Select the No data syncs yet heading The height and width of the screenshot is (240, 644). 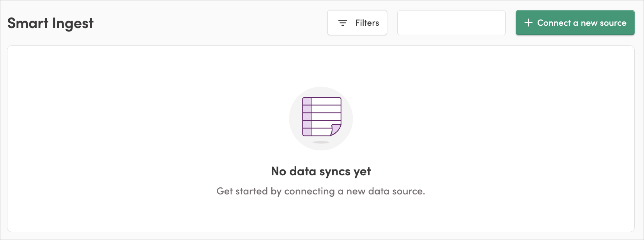click(321, 171)
